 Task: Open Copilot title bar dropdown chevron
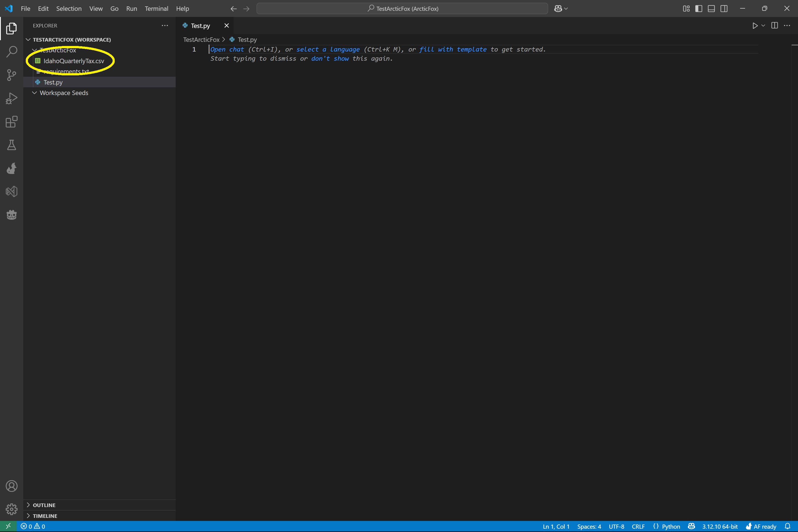pyautogui.click(x=566, y=9)
